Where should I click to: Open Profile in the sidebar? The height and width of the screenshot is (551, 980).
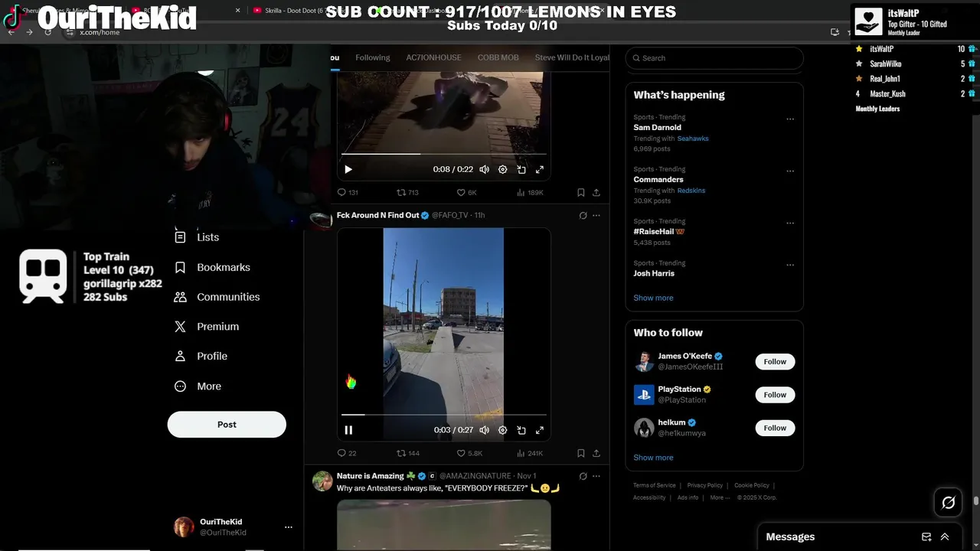[x=201, y=357]
